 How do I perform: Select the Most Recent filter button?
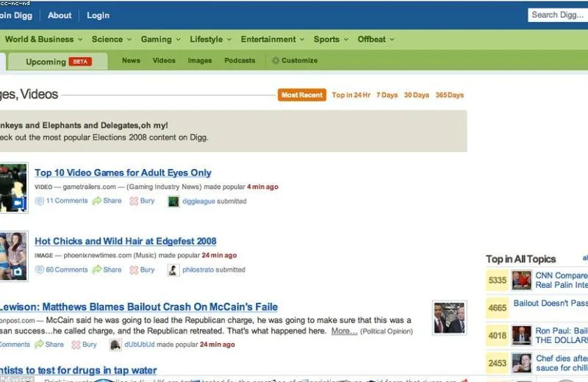302,95
